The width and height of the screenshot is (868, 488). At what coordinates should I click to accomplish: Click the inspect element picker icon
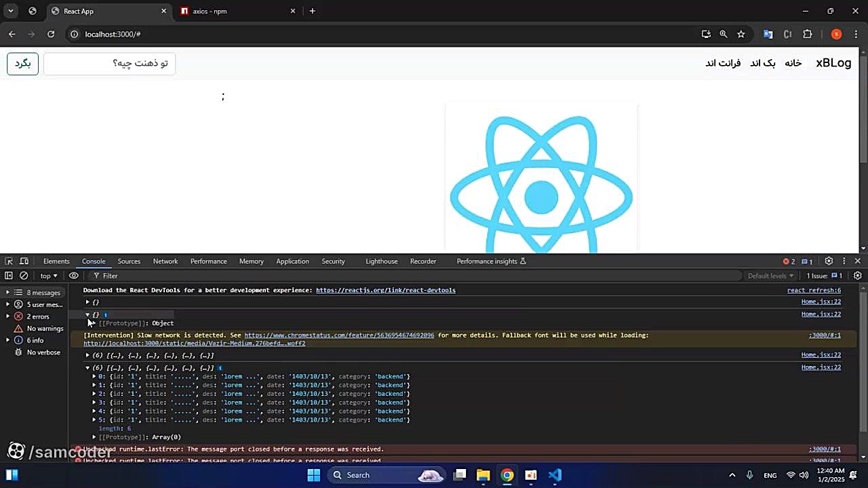click(9, 261)
